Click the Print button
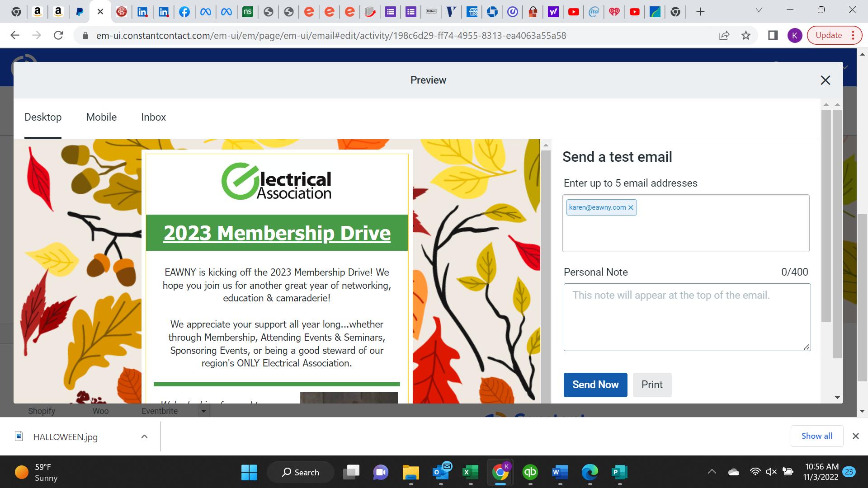 pos(651,385)
